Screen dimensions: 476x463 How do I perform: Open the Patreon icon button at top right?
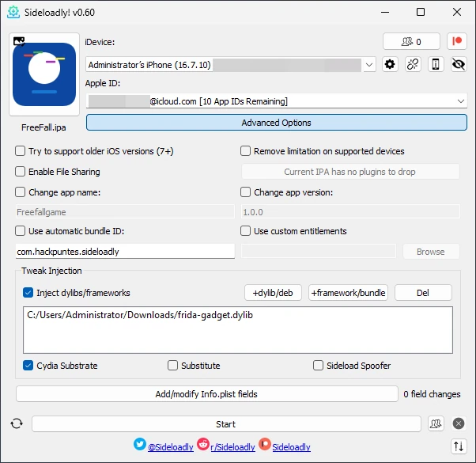tap(457, 41)
